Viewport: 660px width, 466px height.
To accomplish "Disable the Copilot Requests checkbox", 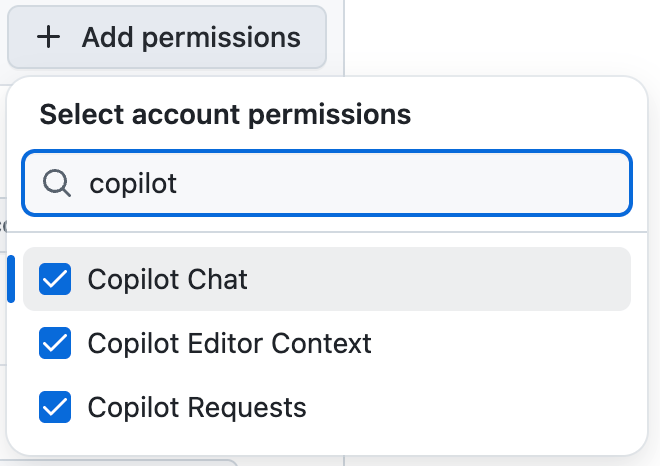I will coord(55,407).
